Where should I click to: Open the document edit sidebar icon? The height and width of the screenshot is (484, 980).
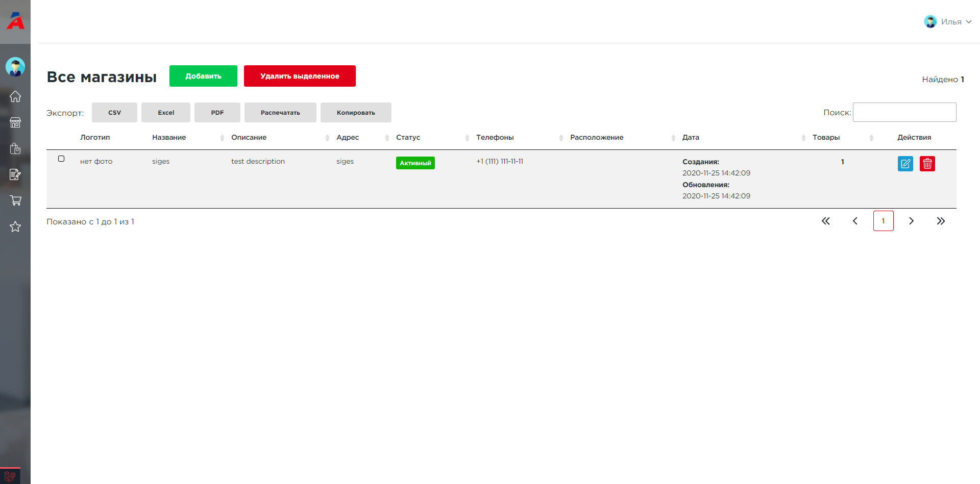15,174
